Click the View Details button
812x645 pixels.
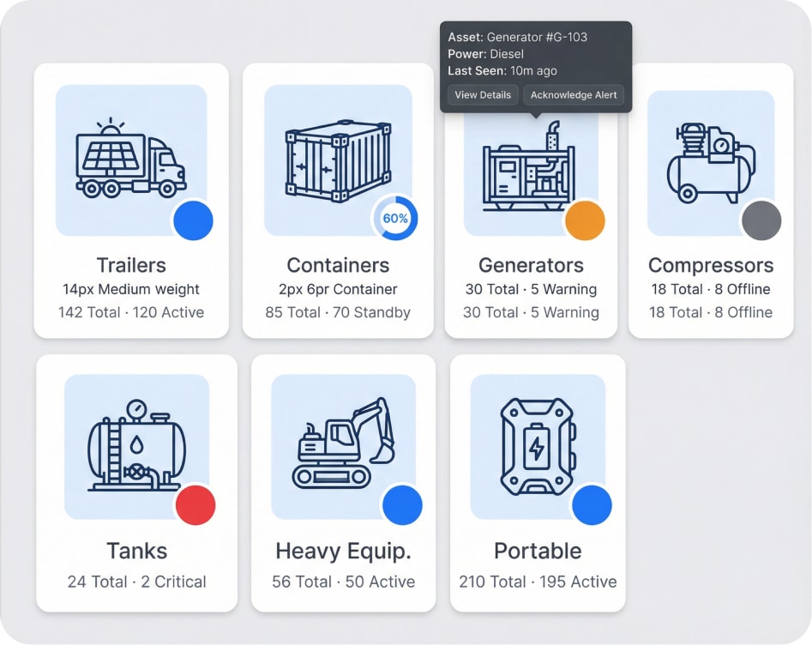point(483,95)
